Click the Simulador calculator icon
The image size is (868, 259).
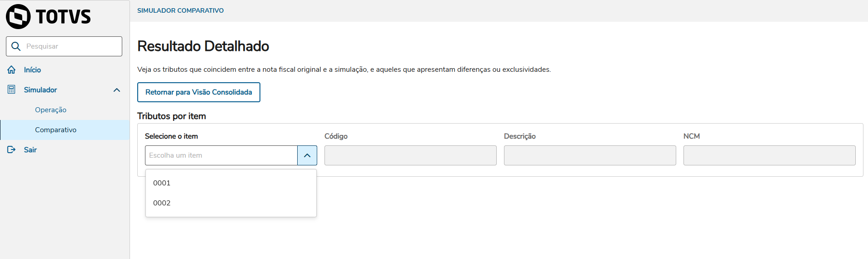(x=11, y=90)
